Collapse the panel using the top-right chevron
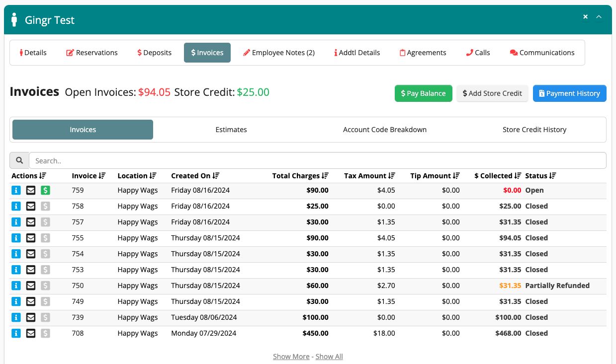Image resolution: width=616 pixels, height=364 pixels. pyautogui.click(x=599, y=16)
